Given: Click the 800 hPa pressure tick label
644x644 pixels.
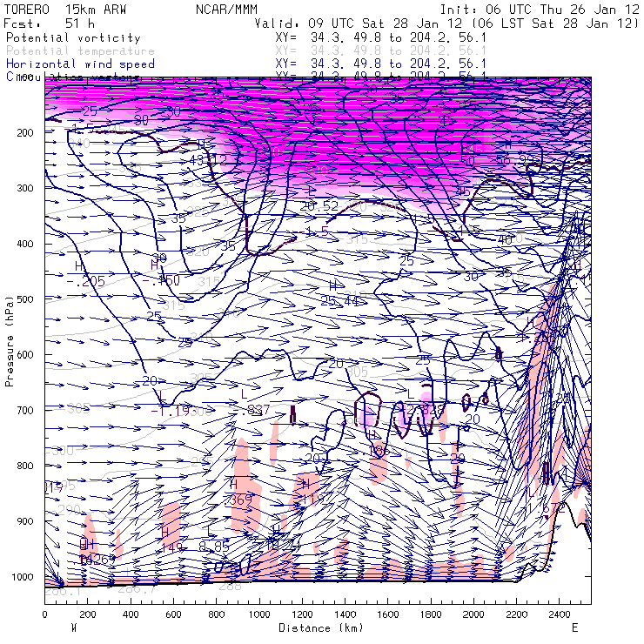Looking at the screenshot, I should 25,466.
